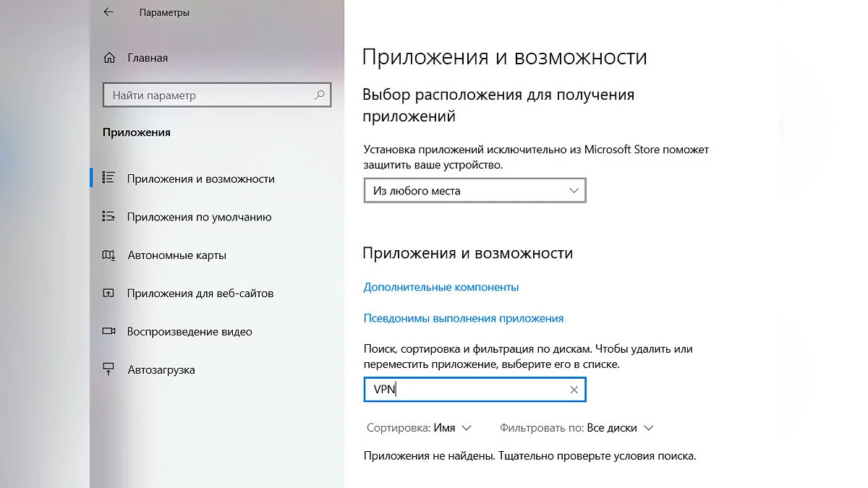
Task: Clear the VPN search with X
Action: 574,390
